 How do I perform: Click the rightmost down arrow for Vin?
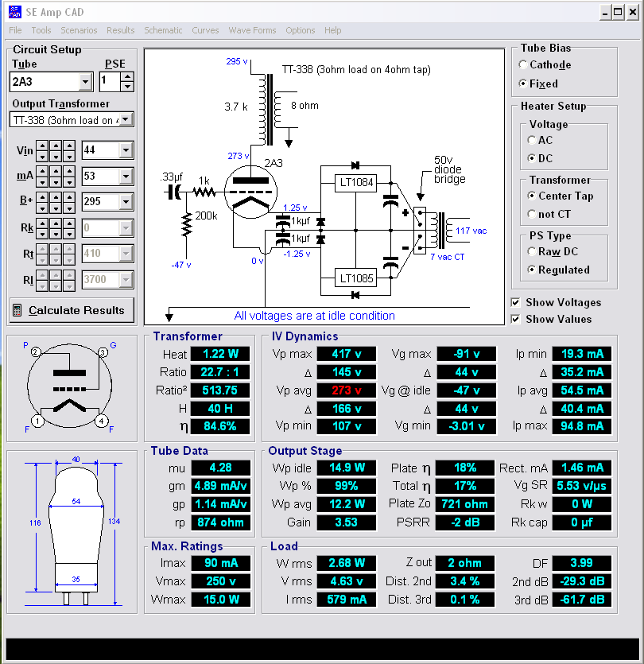(x=69, y=157)
